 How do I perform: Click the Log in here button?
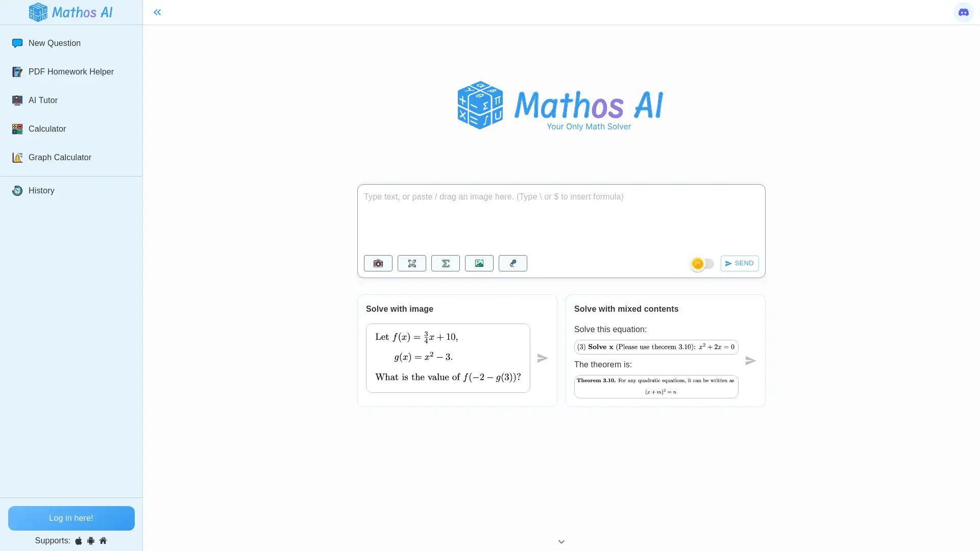(71, 518)
